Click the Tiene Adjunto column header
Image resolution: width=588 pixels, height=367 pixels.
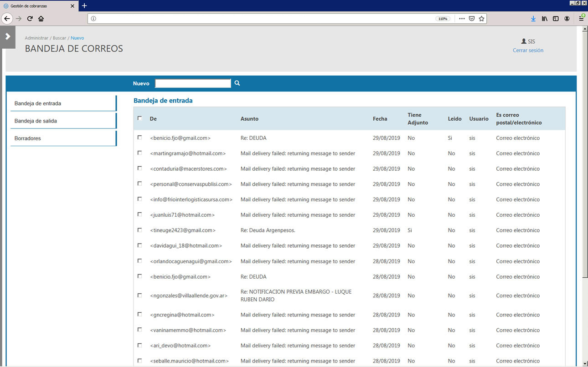point(418,119)
